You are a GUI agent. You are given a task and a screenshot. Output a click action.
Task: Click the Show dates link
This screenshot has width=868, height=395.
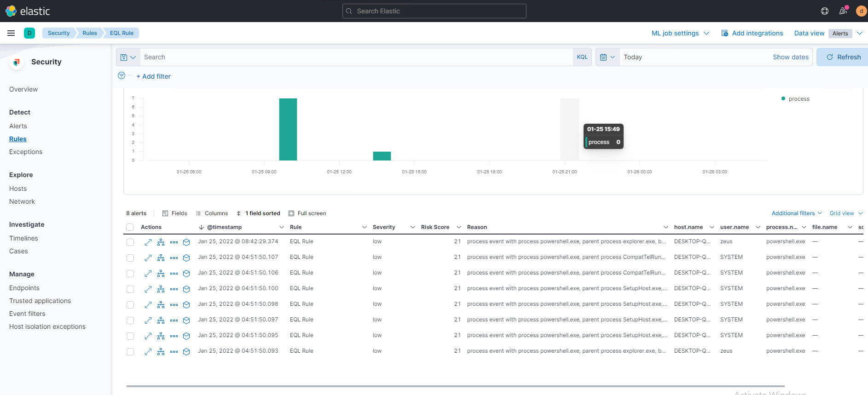click(790, 57)
